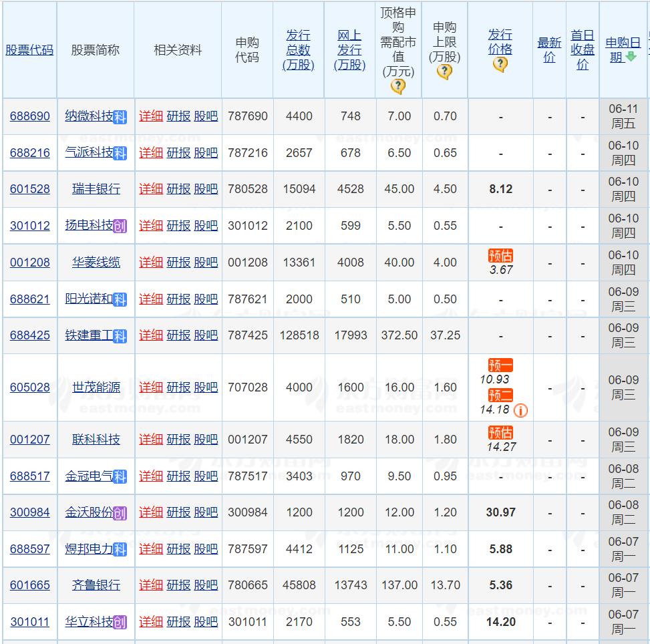Open 详细 link in 铁建重工 row
The height and width of the screenshot is (644, 650).
pyautogui.click(x=151, y=335)
